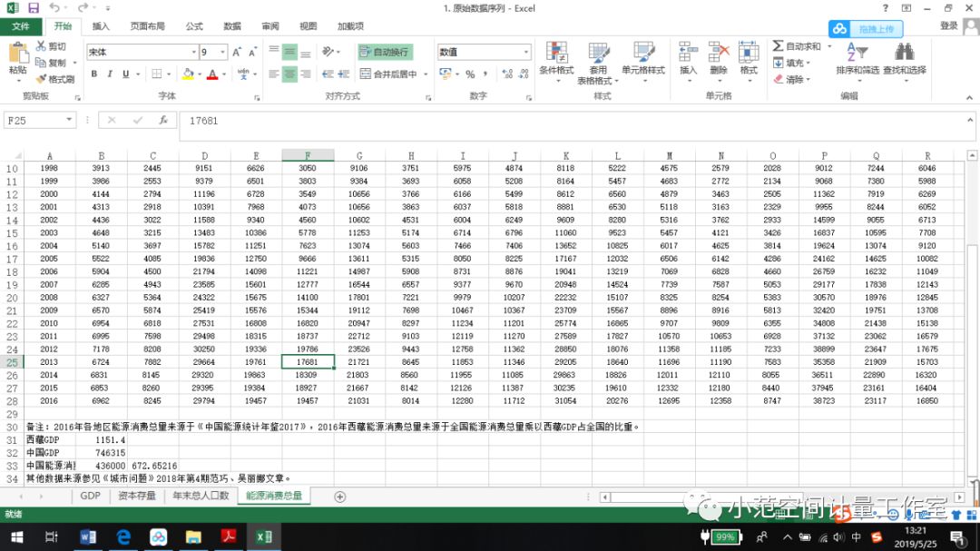The height and width of the screenshot is (551, 980).
Task: Click the AutoSum (自动求和) button
Action: click(x=798, y=46)
